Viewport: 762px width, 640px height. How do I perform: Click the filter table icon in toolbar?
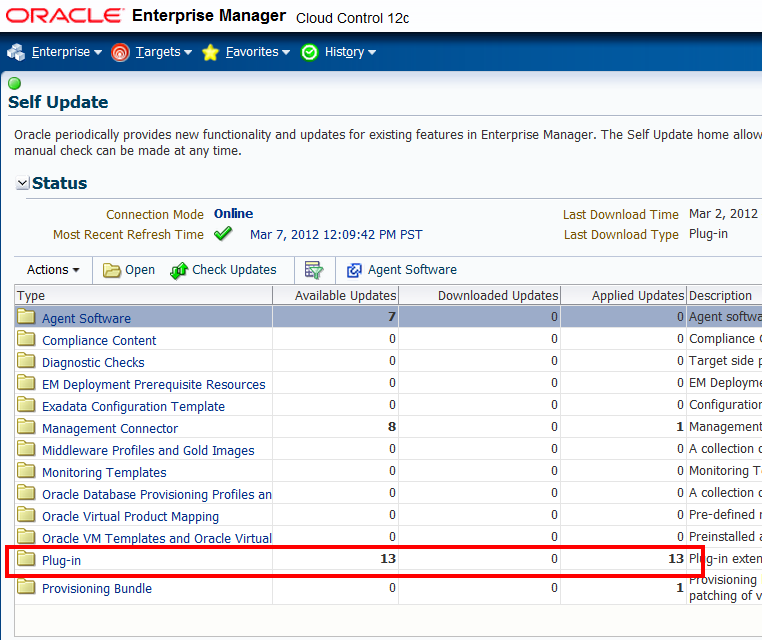point(314,270)
